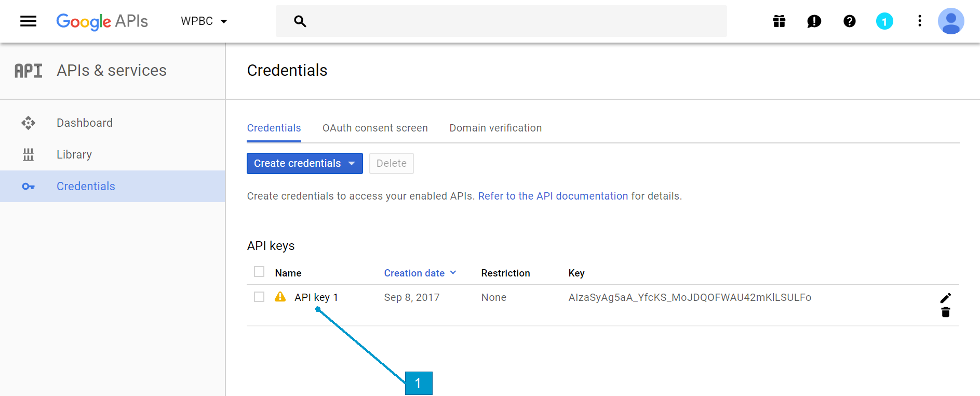Edit API key 1 with pencil icon
This screenshot has height=396, width=980.
pos(945,298)
